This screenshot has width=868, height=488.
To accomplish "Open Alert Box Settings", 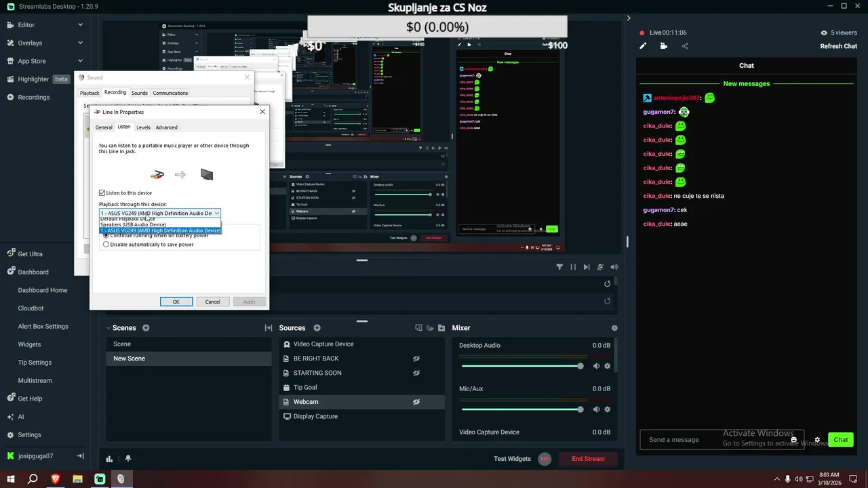I will 43,326.
